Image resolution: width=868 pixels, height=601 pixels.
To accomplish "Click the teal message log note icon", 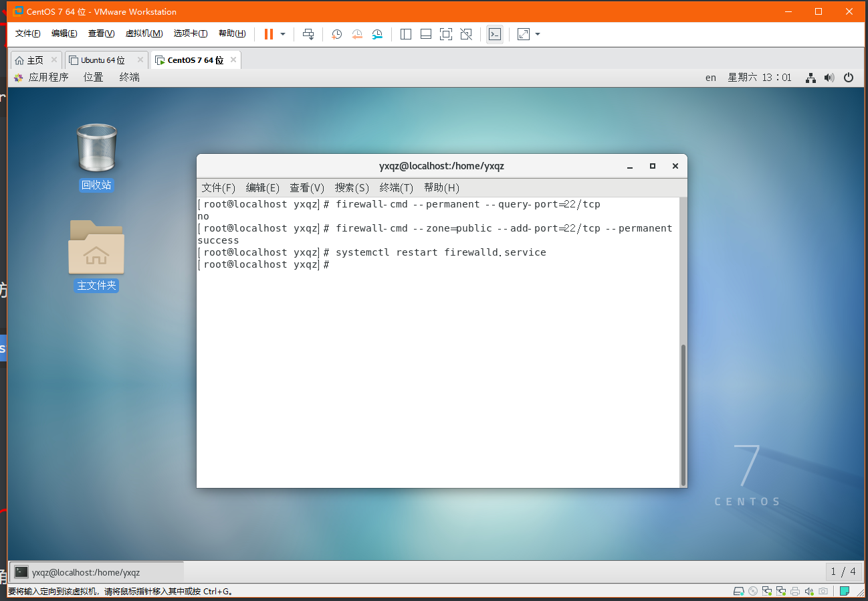I will click(845, 592).
